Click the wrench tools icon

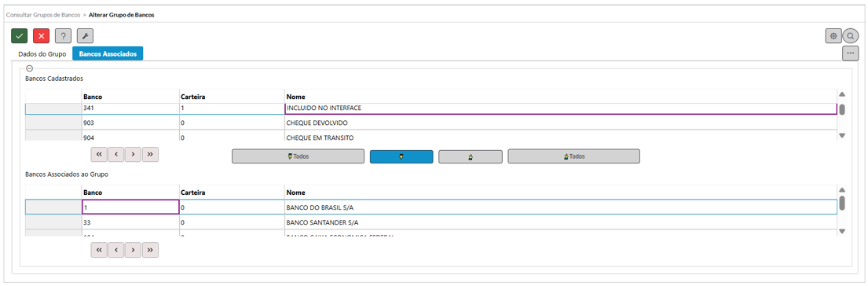click(86, 36)
